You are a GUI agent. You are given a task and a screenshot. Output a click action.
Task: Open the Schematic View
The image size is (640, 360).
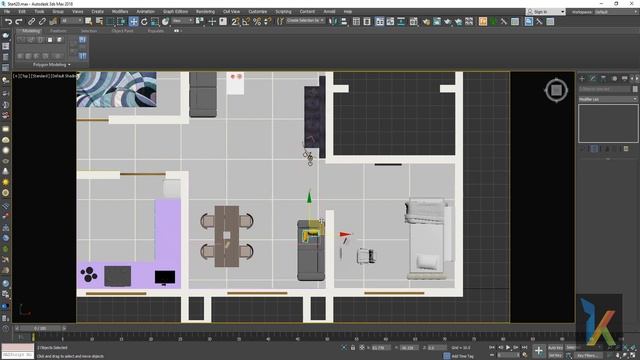[x=401, y=21]
